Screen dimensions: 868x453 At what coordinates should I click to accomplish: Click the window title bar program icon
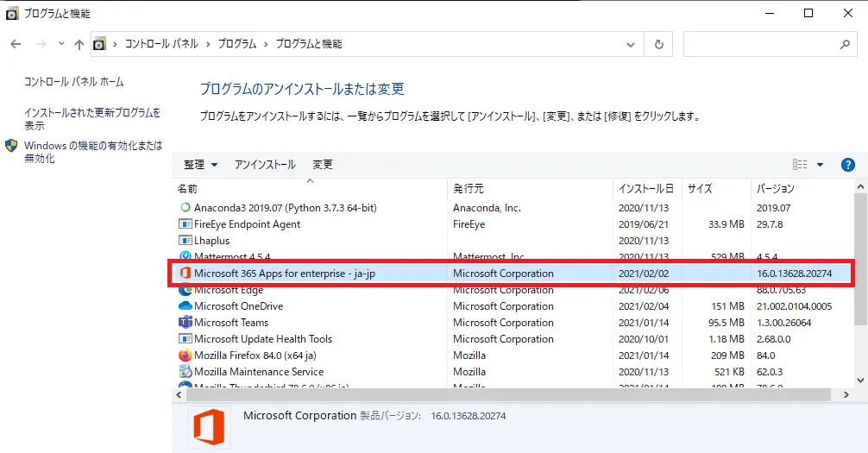[11, 14]
